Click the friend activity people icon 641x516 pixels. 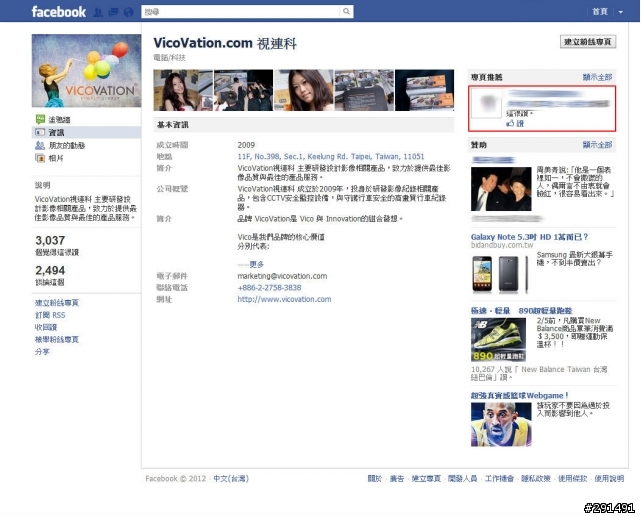[40, 145]
